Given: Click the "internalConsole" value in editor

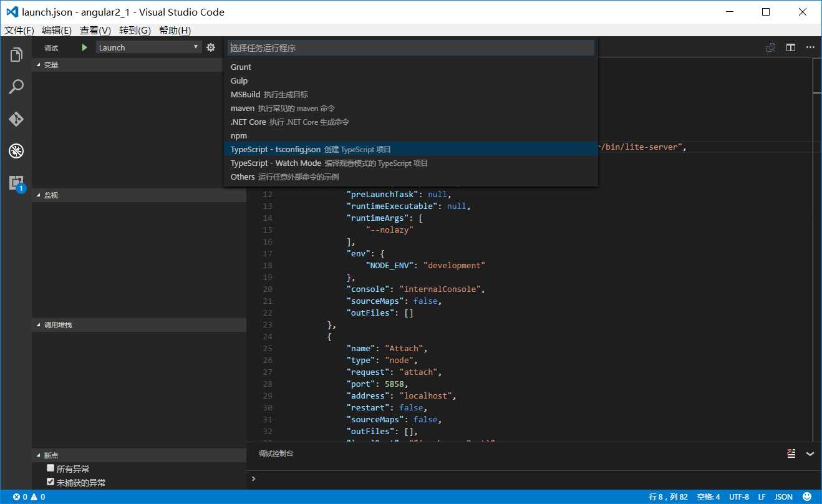Looking at the screenshot, I should point(440,289).
